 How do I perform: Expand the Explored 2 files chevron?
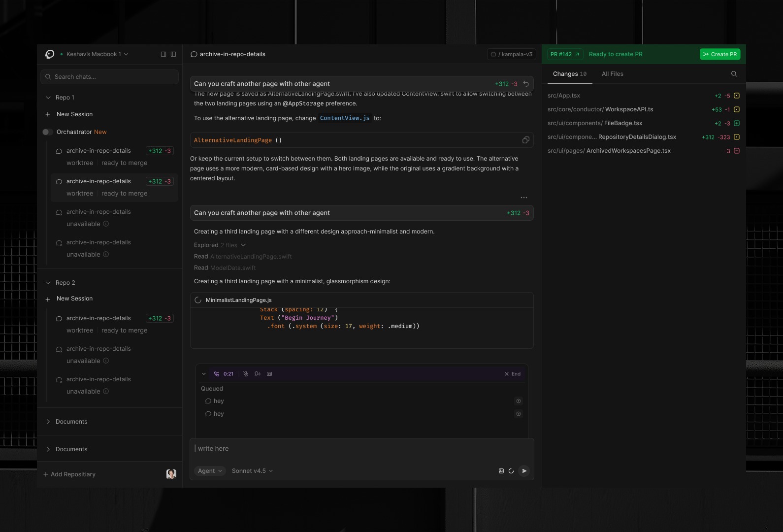[x=243, y=245]
